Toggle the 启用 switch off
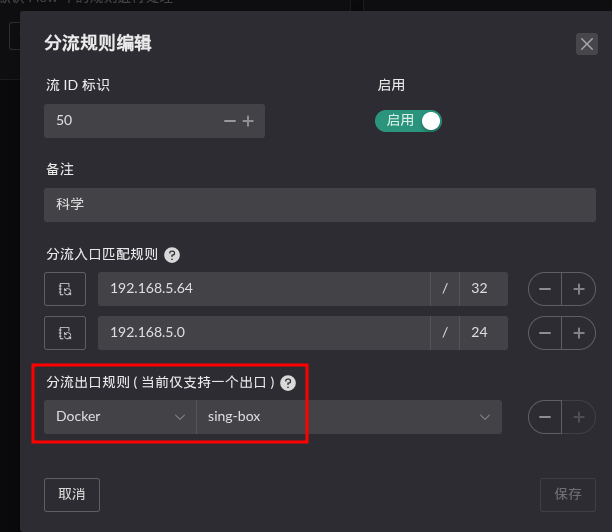 click(408, 121)
